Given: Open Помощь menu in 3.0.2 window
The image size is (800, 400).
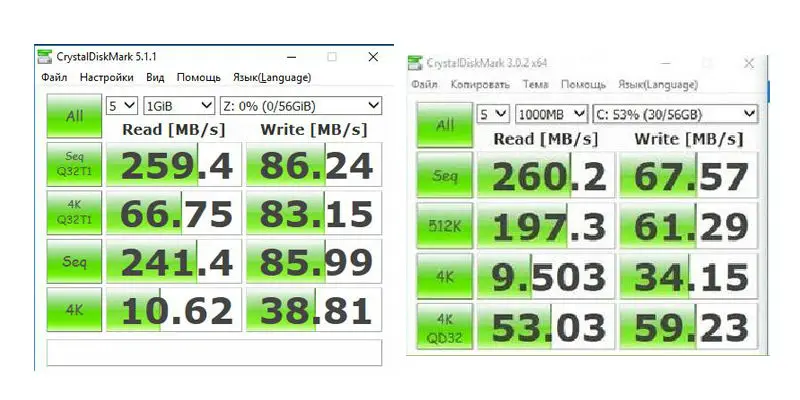Looking at the screenshot, I should pos(583,84).
